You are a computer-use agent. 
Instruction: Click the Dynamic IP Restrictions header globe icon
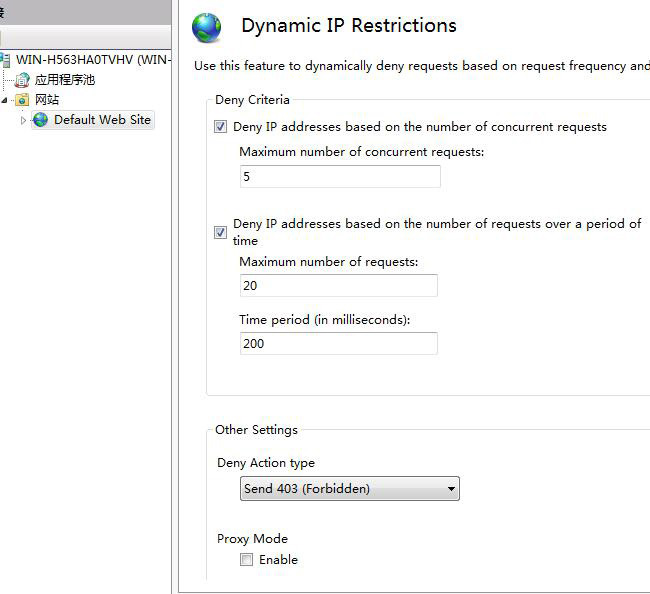[x=207, y=28]
